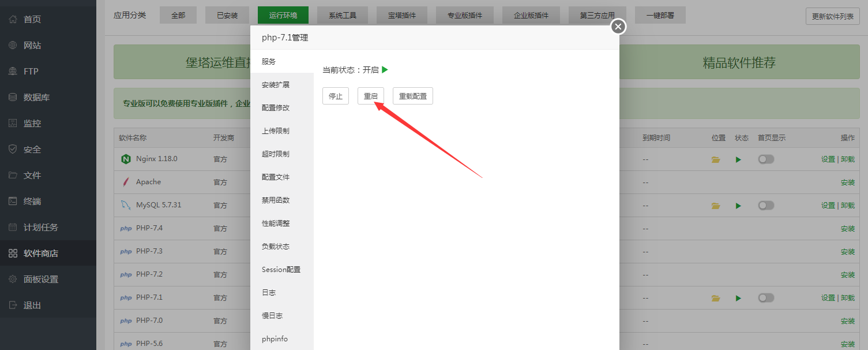This screenshot has height=350, width=868.
Task: Click the 网站 globe icon
Action: [13, 45]
